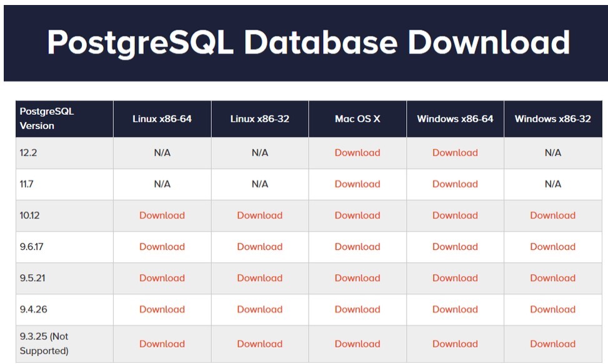Image resolution: width=608 pixels, height=364 pixels.
Task: Download PostgreSQL 10.12 for Windows x86-32
Action: click(552, 215)
